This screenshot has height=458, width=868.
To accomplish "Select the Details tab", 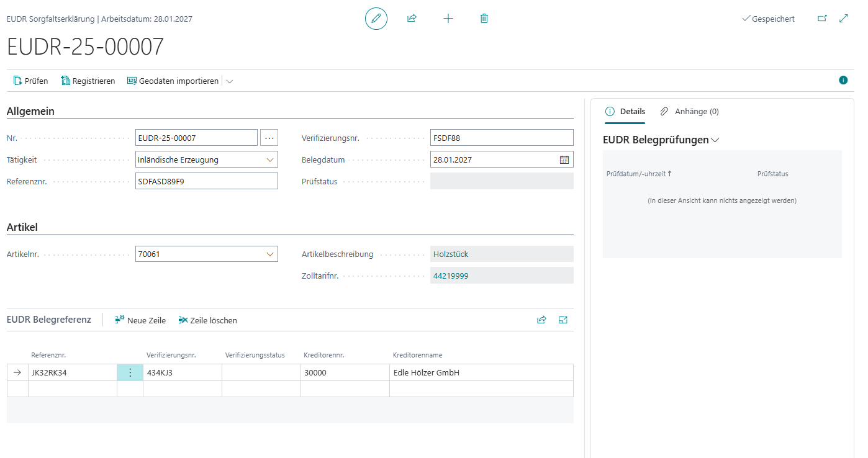I will coord(625,112).
